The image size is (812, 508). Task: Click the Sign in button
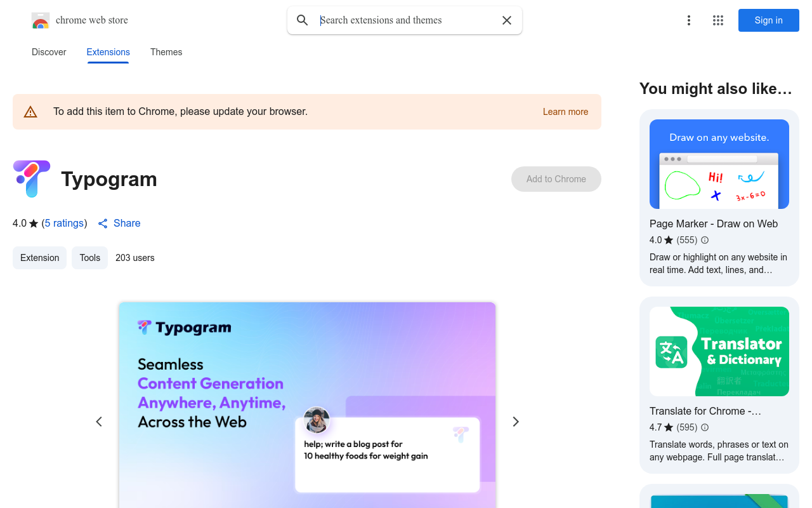point(769,20)
